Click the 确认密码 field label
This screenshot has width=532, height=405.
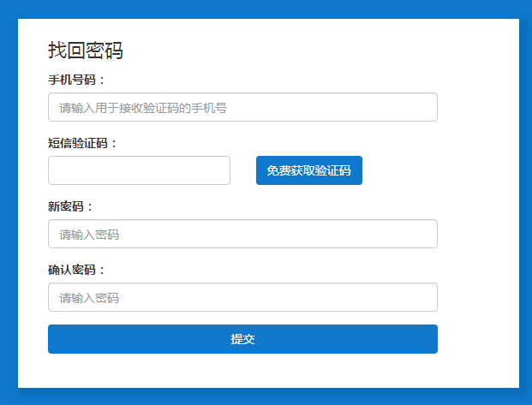point(76,270)
